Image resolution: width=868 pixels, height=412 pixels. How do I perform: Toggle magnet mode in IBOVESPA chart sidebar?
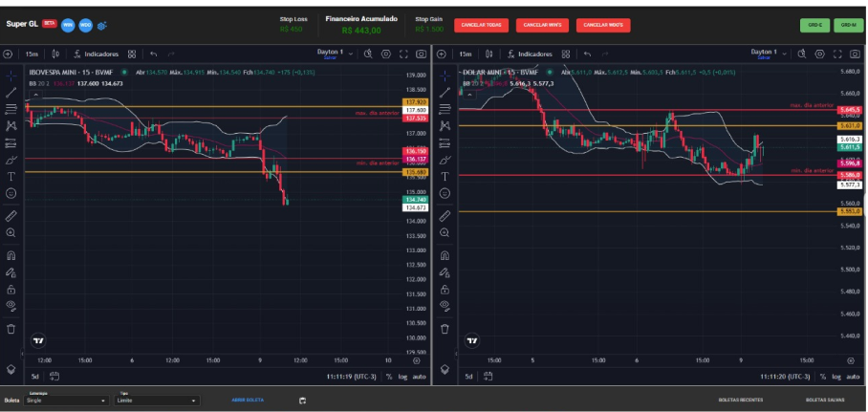[11, 256]
